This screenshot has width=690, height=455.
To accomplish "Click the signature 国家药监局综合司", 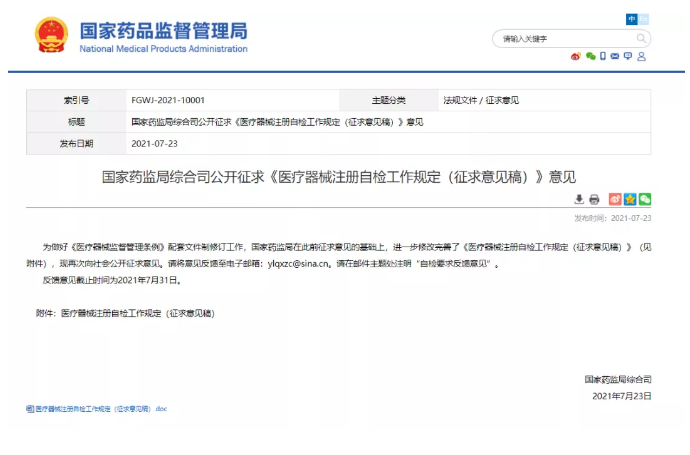I will 618,379.
